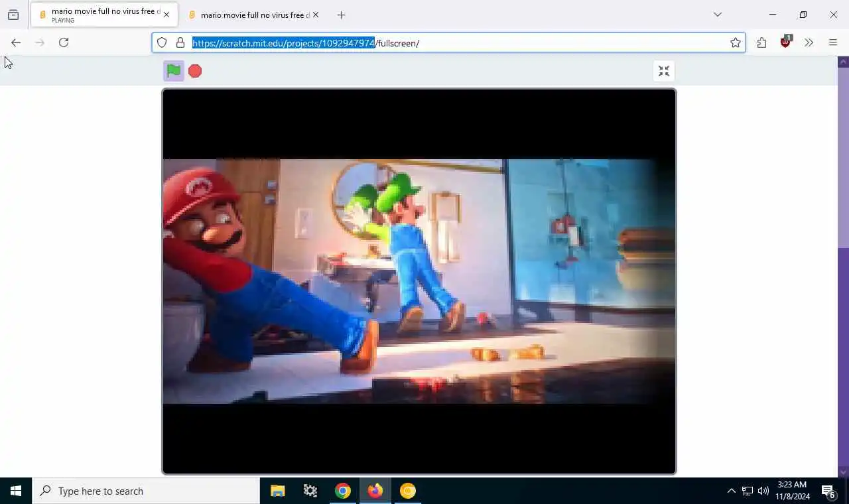
Task: Open the Firefox extensions puzzle icon
Action: click(x=761, y=42)
